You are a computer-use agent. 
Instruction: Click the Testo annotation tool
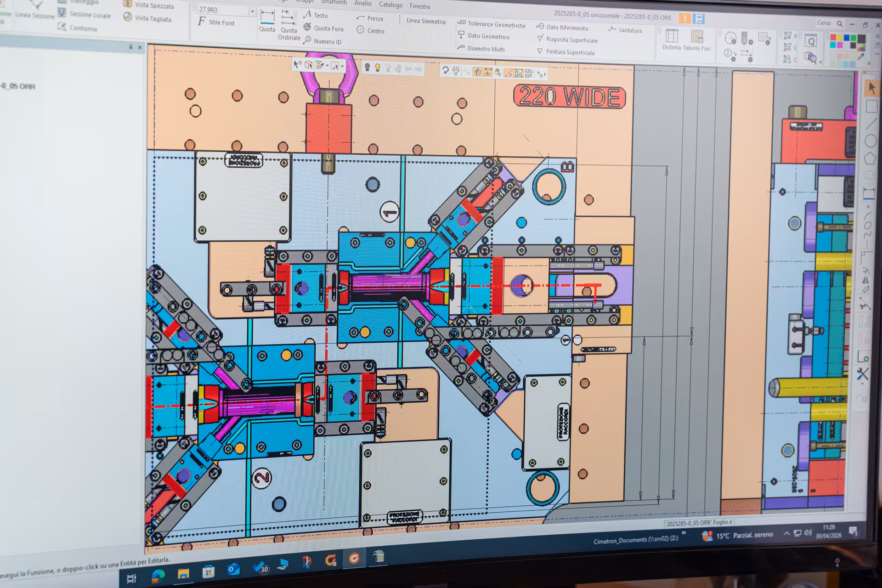click(316, 15)
